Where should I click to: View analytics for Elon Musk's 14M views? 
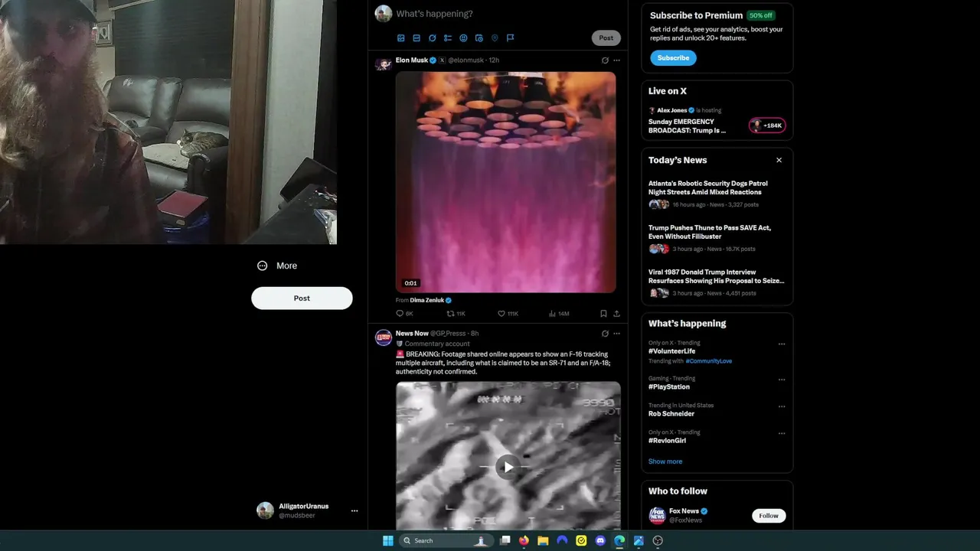[x=559, y=314]
